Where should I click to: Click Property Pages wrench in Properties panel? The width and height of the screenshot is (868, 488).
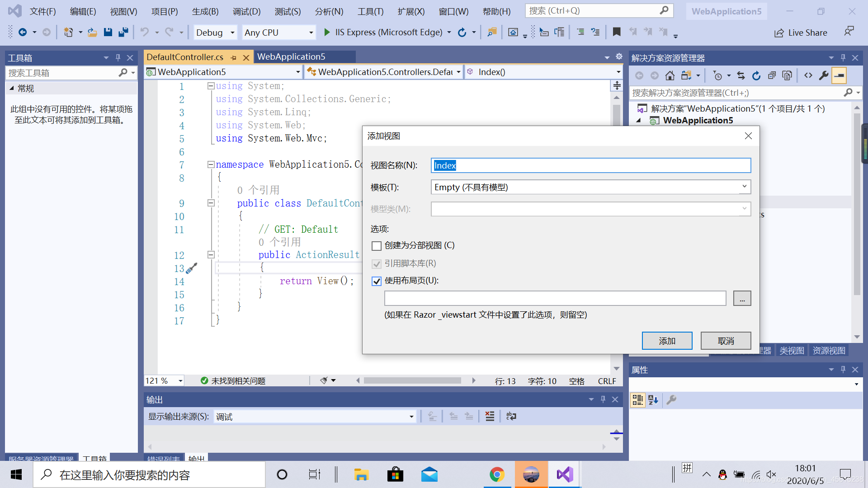pos(671,399)
